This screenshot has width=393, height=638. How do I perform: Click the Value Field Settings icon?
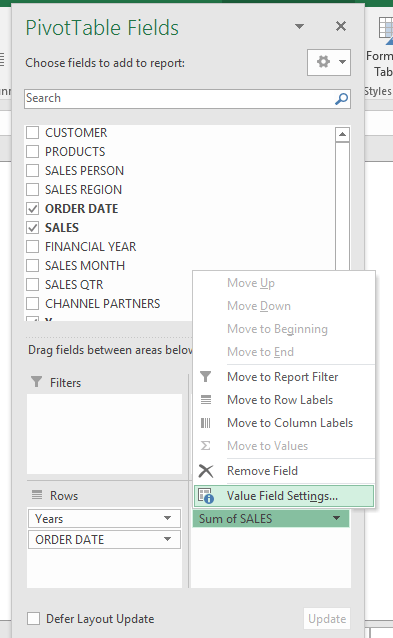coord(206,496)
